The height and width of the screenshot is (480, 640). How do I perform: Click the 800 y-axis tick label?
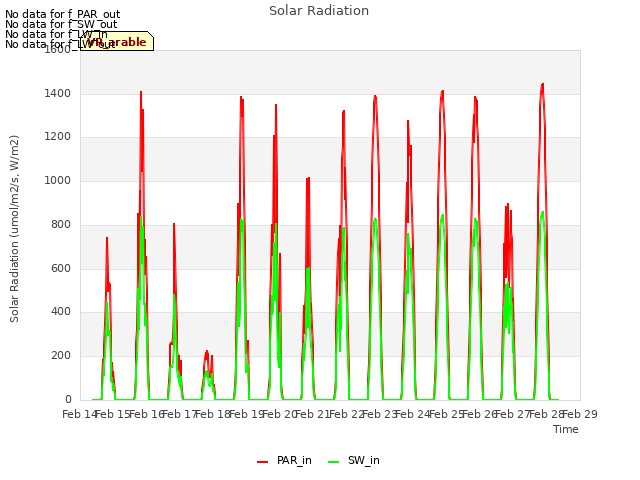(x=61, y=224)
